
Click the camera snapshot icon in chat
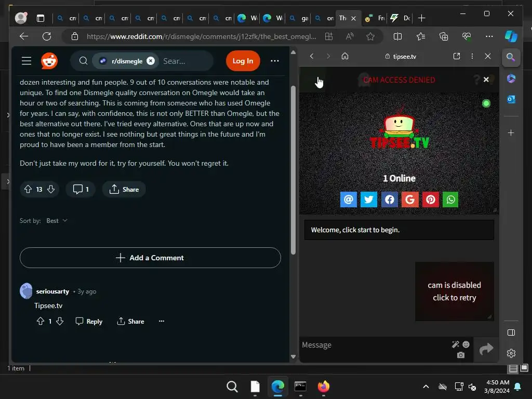[460, 355]
